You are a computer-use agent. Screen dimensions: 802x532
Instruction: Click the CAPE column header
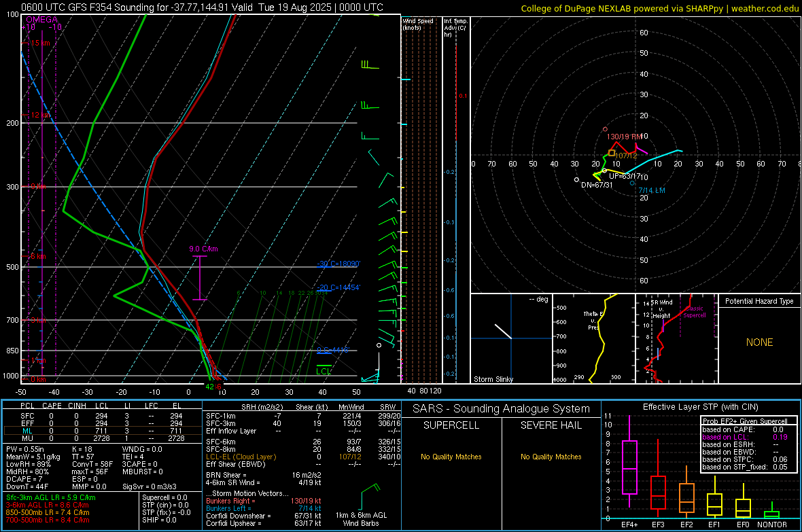point(52,406)
